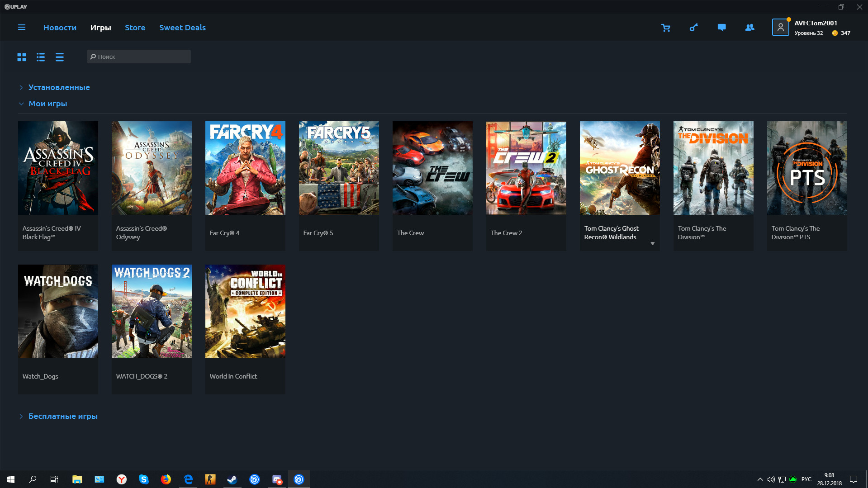Select the Watch_Dogs cover
The width and height of the screenshot is (868, 488).
pos(58,311)
